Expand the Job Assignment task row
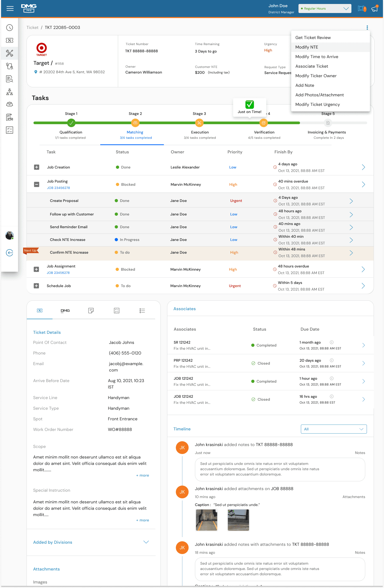Image resolution: width=384 pixels, height=588 pixels. click(x=37, y=269)
